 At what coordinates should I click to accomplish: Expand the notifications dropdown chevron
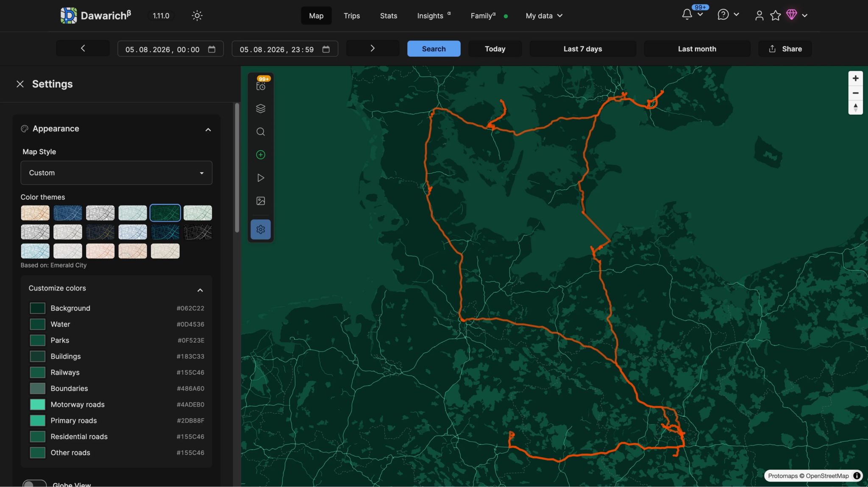pos(700,14)
